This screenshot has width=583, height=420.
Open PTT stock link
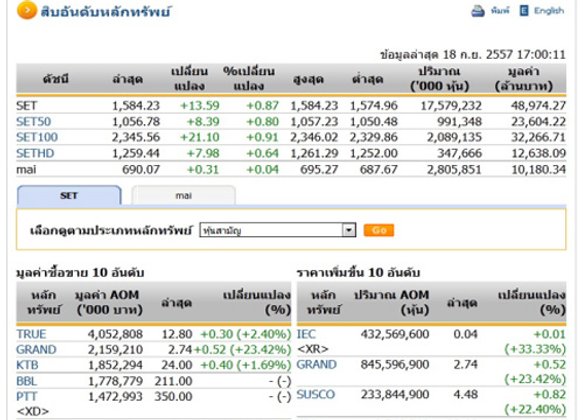(x=26, y=397)
